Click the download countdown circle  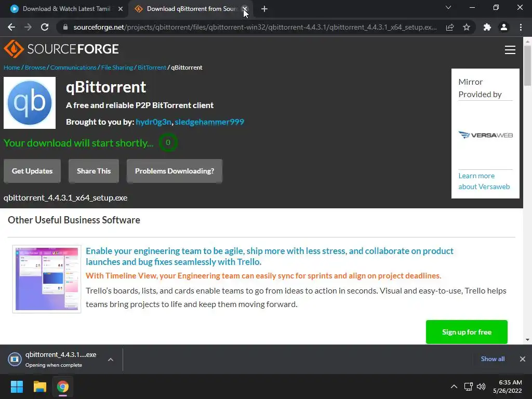(x=168, y=142)
